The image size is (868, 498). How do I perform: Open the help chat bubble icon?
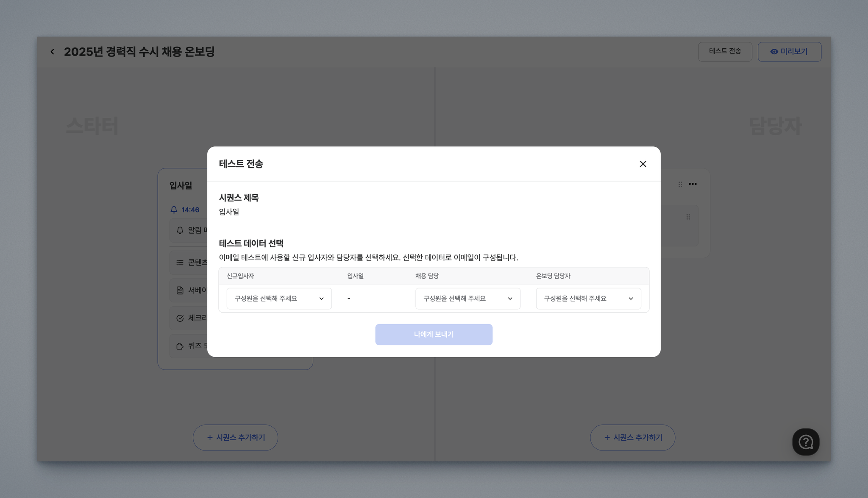805,442
